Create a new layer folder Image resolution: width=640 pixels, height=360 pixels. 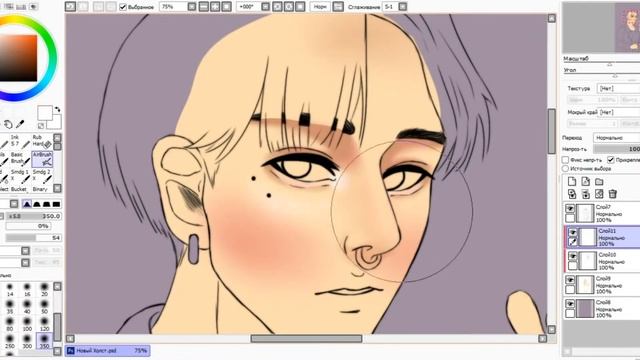tap(599, 182)
